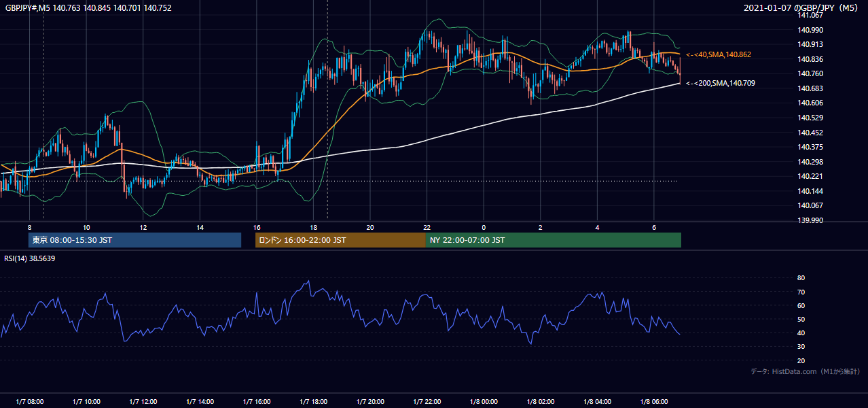
Task: Click the 140.144 price axis label
Action: coord(810,191)
